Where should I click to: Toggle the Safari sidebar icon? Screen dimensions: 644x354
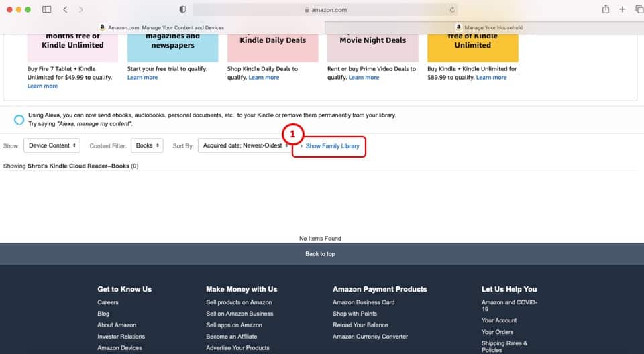click(47, 9)
